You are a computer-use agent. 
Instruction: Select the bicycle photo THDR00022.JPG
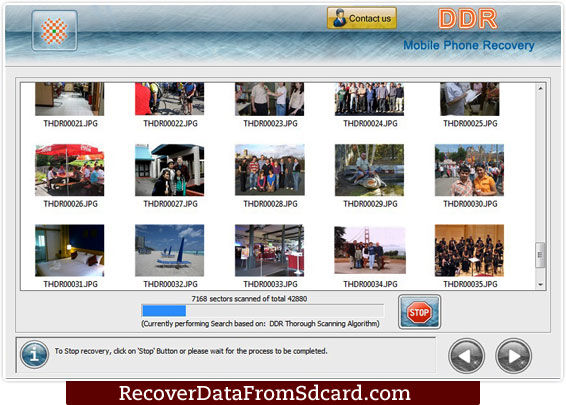pos(170,99)
